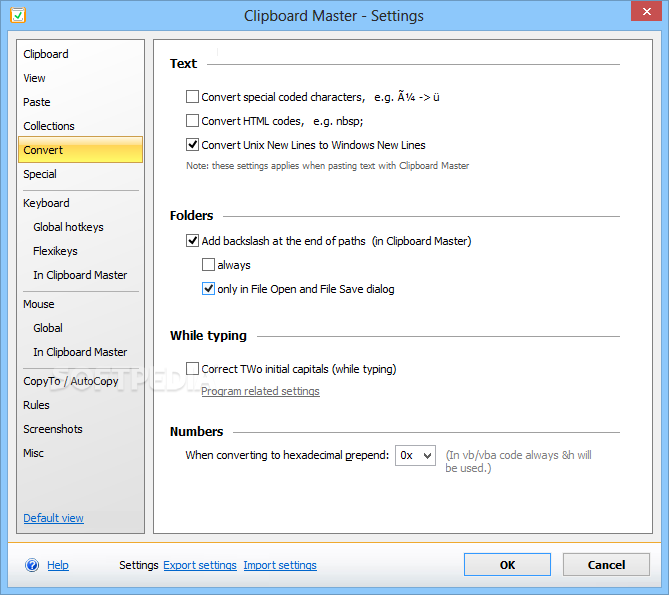Click the 'Text' section heading
This screenshot has width=669, height=595.
[183, 64]
